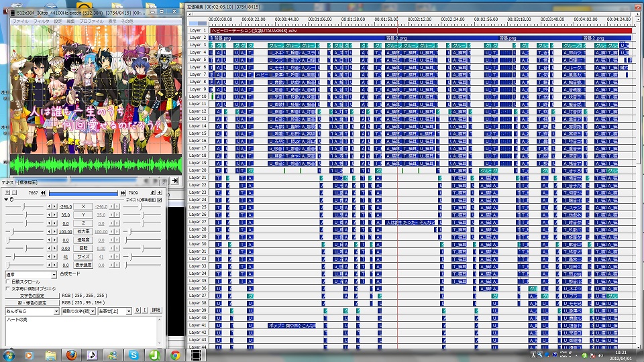
Task: Open Firefox from the taskbar
Action: (71, 355)
